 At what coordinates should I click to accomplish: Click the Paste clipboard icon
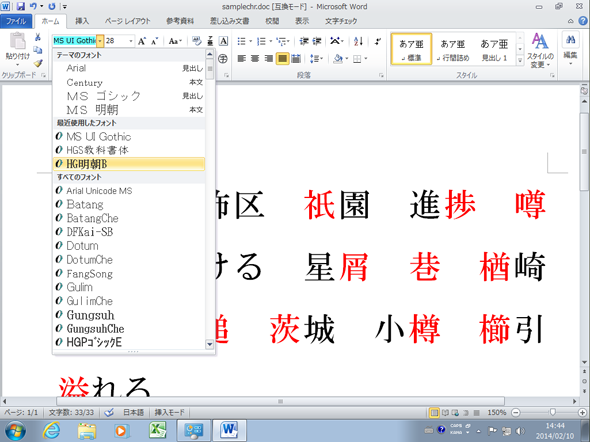(17, 41)
